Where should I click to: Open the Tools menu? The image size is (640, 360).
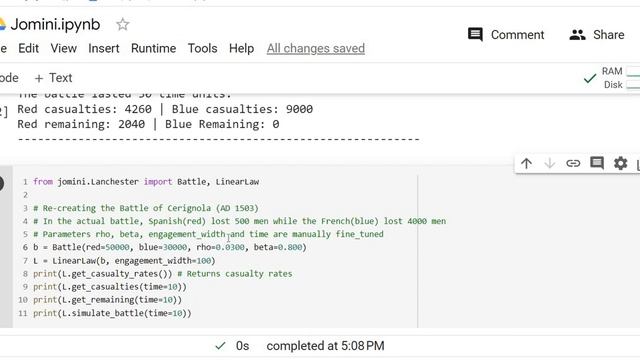click(x=202, y=48)
